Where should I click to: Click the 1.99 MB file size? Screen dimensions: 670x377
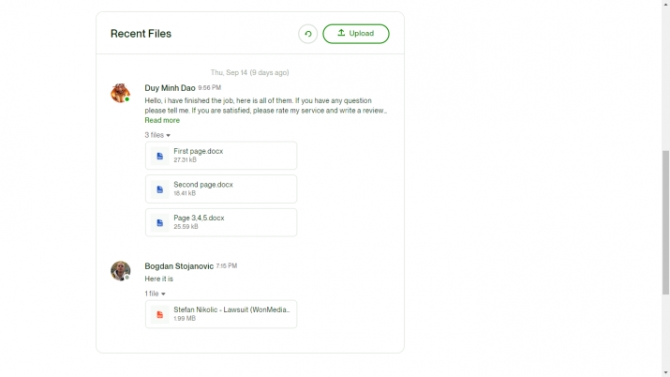click(185, 318)
